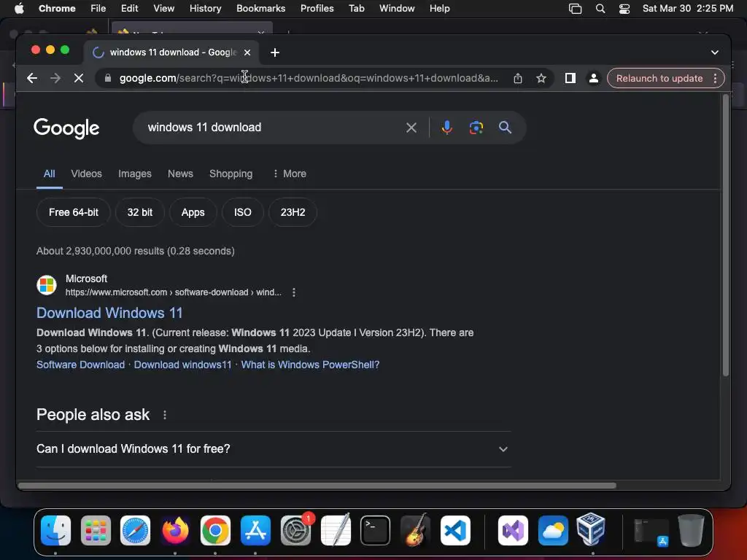
Task: Open a new tab with the plus button
Action: click(275, 52)
